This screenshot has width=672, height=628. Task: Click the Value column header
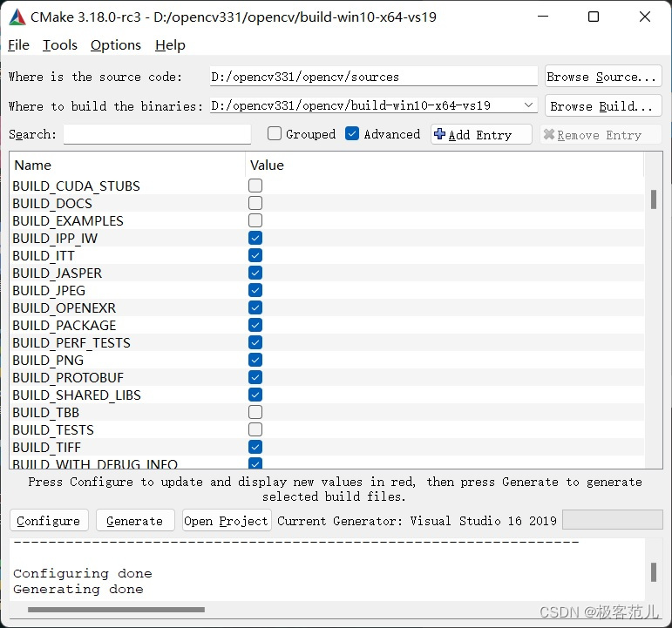[x=445, y=165]
